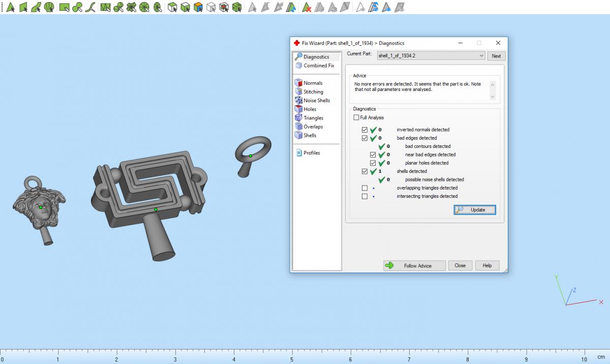Click the triangle icon with red X in toolbar
610x364 pixels.
(307, 7)
